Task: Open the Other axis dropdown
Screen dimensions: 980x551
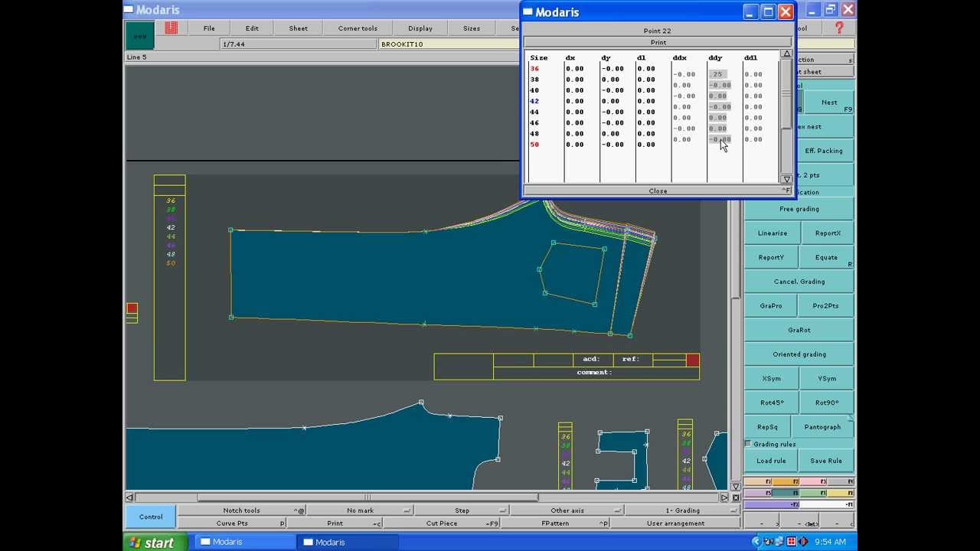Action: 567,510
